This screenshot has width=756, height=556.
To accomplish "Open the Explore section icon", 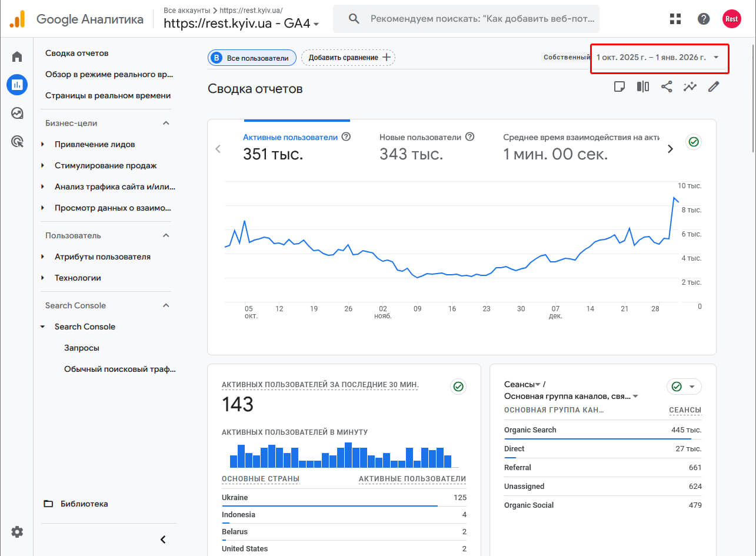I will [17, 113].
